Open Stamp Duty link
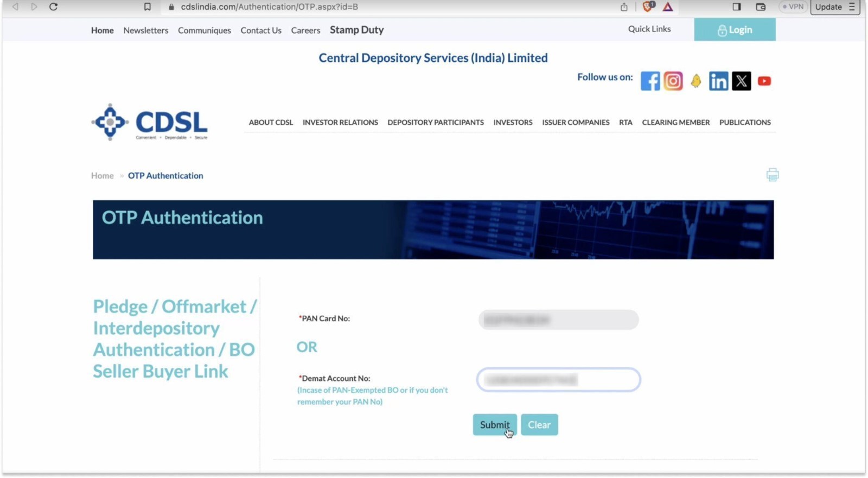The image size is (868, 478). pyautogui.click(x=357, y=30)
